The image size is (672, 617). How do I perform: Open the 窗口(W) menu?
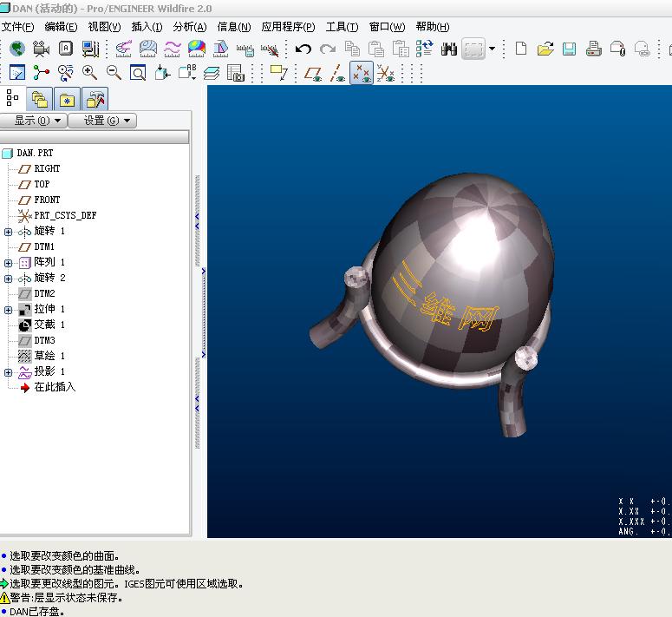point(387,27)
